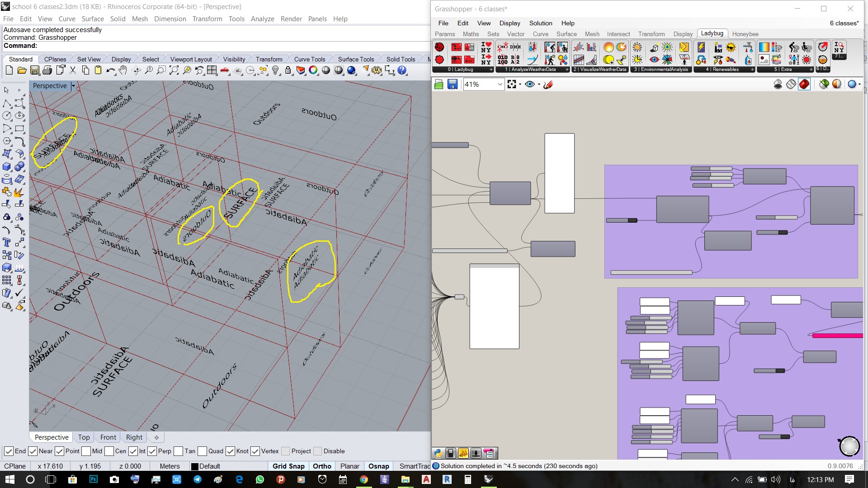Expand the AnalyzeWeatherData panel arrow

[x=567, y=70]
